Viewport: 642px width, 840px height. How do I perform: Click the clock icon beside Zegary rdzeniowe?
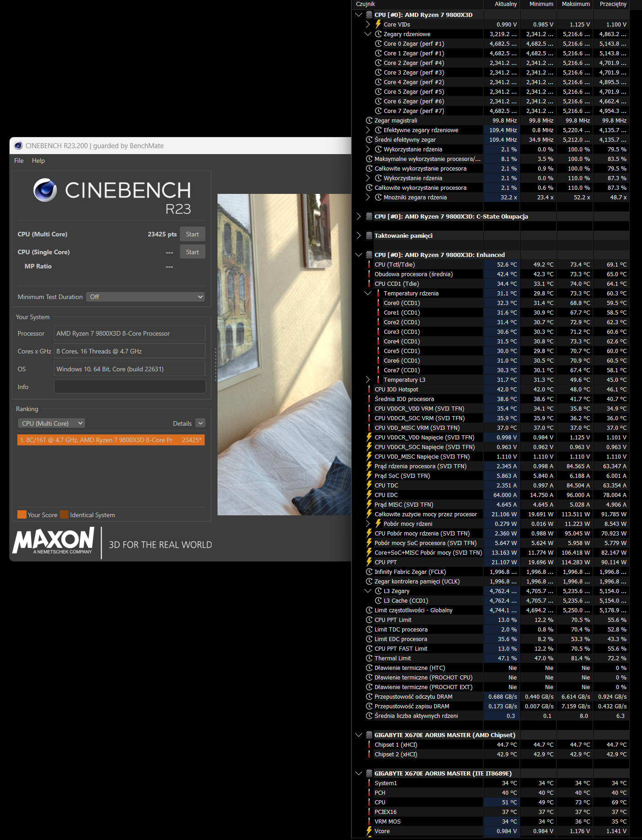[378, 34]
